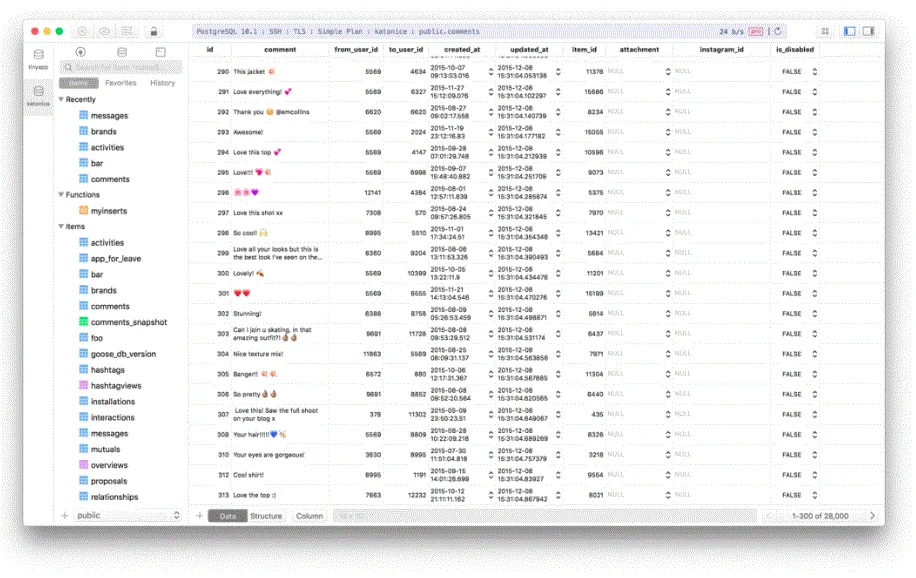Screen dimensions: 916x578
Task: Switch to the Items sidebar tab
Action: pos(78,83)
